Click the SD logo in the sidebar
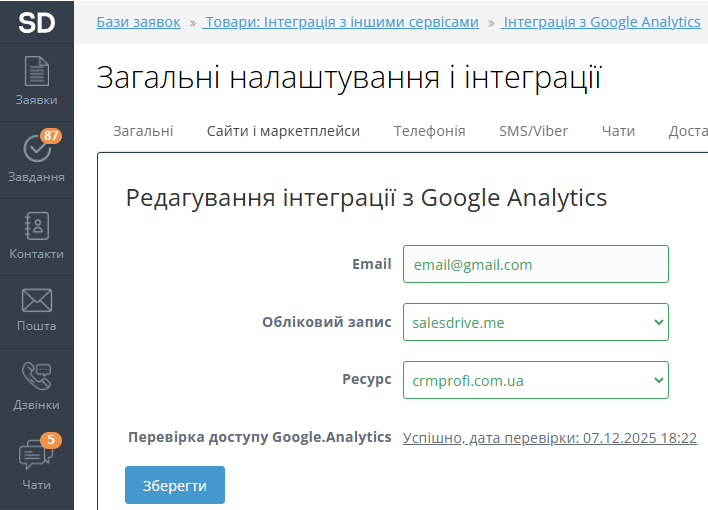The width and height of the screenshot is (708, 510). point(36,22)
